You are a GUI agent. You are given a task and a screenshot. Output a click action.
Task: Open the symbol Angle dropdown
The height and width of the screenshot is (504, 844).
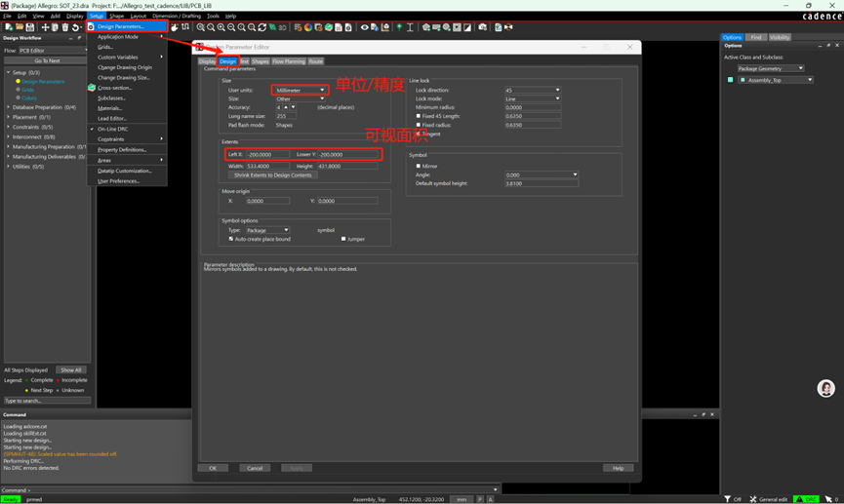541,174
